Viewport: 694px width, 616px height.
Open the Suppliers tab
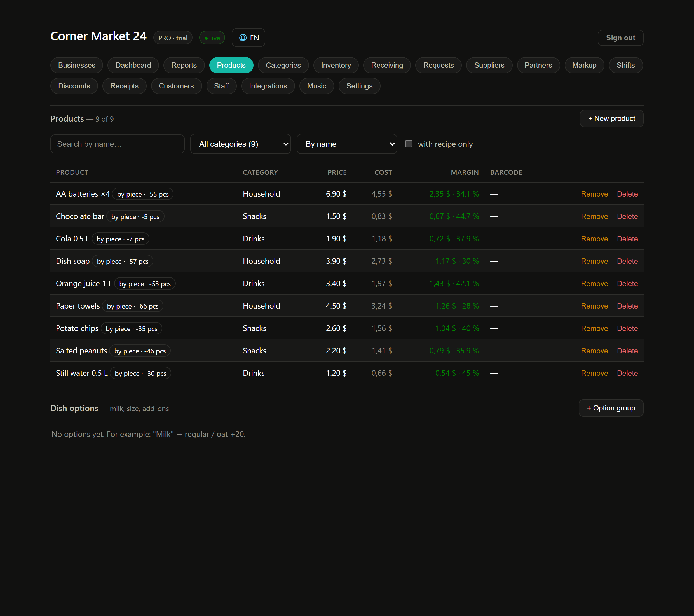coord(489,65)
